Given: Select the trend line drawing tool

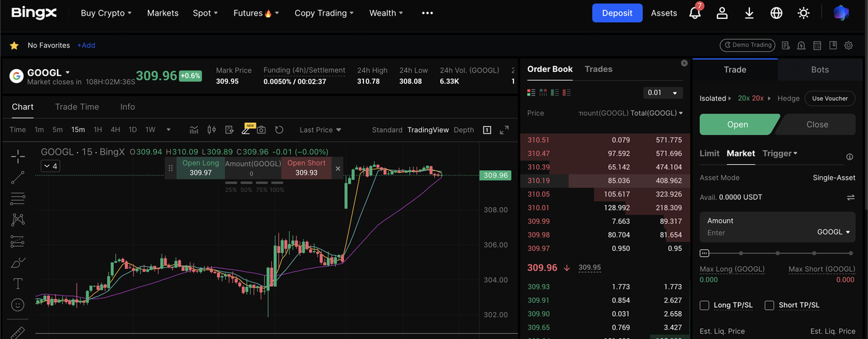Looking at the screenshot, I should point(18,178).
